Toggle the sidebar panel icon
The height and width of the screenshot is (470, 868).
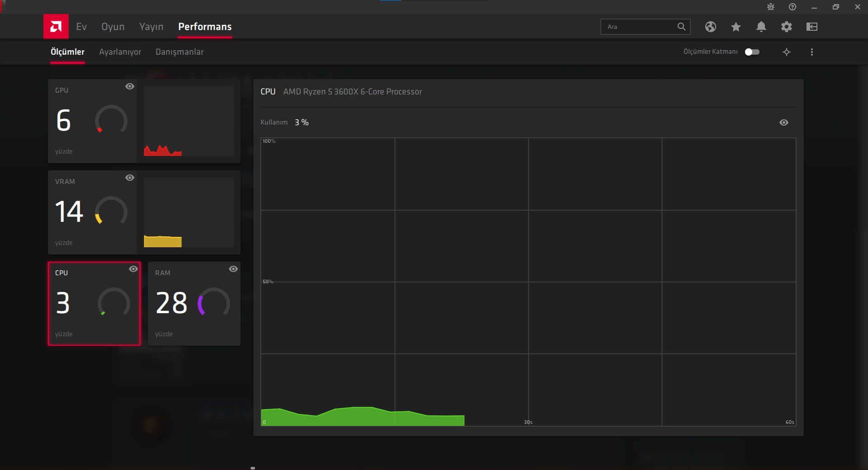812,27
